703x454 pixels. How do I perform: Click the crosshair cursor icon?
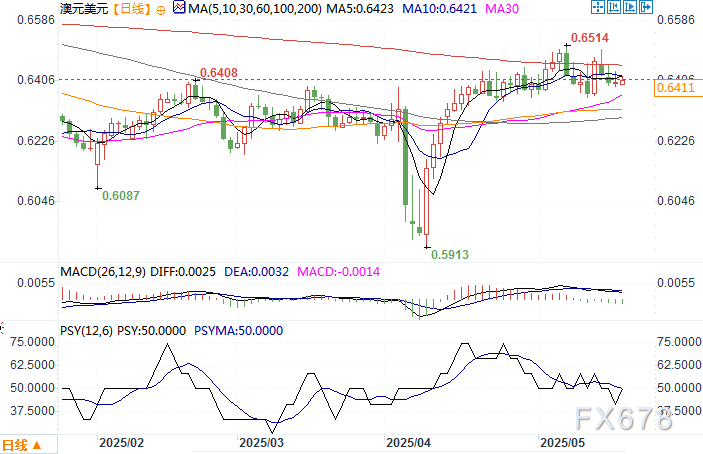[x=598, y=7]
